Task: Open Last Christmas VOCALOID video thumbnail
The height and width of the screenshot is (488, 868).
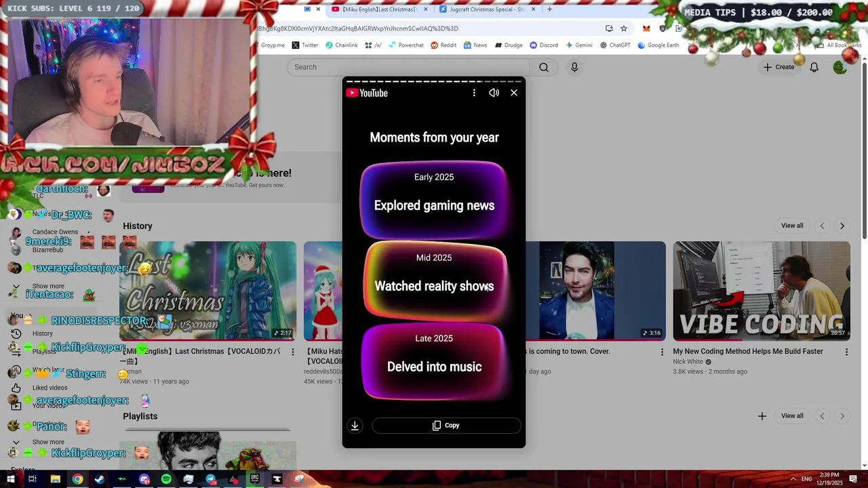Action: pos(208,291)
